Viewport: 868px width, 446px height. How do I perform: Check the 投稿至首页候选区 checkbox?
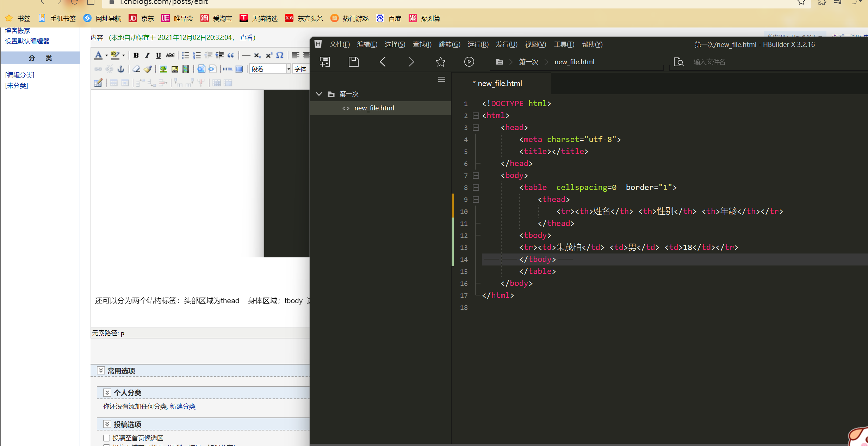tap(107, 438)
